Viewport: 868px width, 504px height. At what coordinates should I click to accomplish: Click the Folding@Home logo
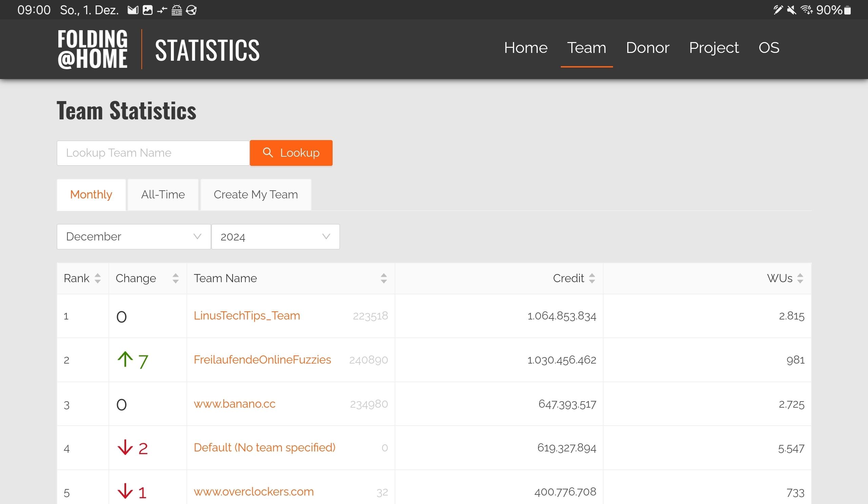click(x=92, y=49)
